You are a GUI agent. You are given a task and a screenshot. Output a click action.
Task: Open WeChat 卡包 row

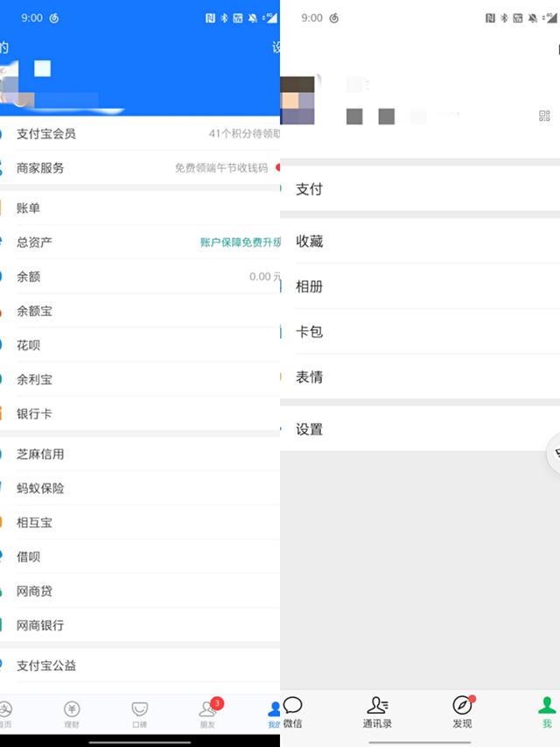click(x=420, y=332)
